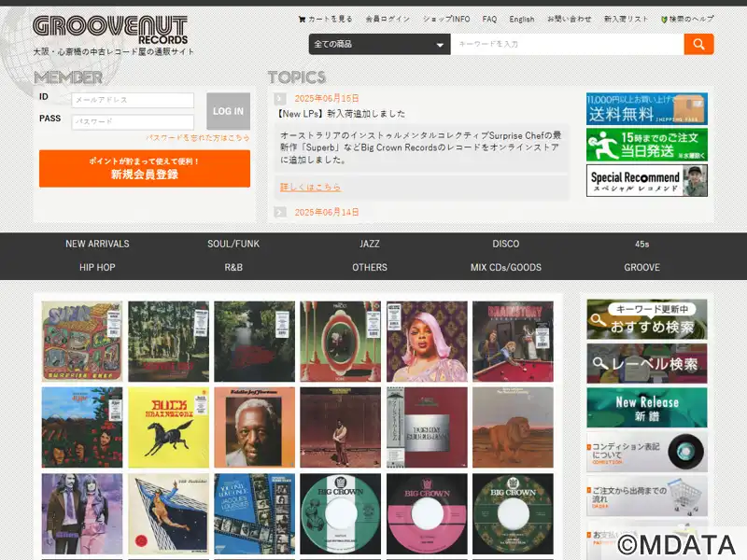The image size is (747, 560).
Task: Select the HIP HOP category
Action: (97, 268)
